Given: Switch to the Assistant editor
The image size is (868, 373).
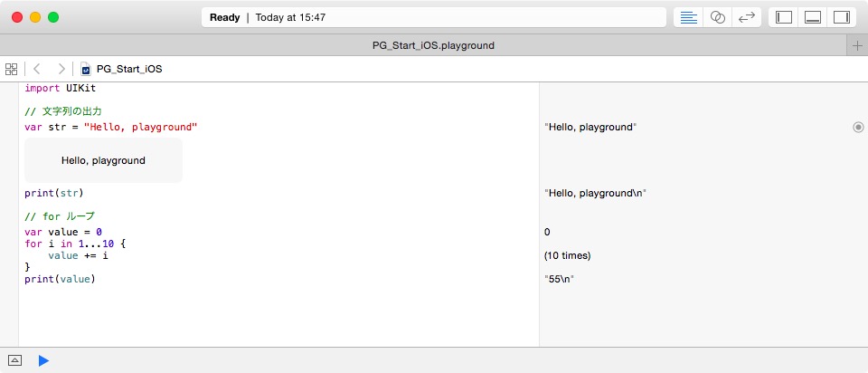Looking at the screenshot, I should pos(717,17).
